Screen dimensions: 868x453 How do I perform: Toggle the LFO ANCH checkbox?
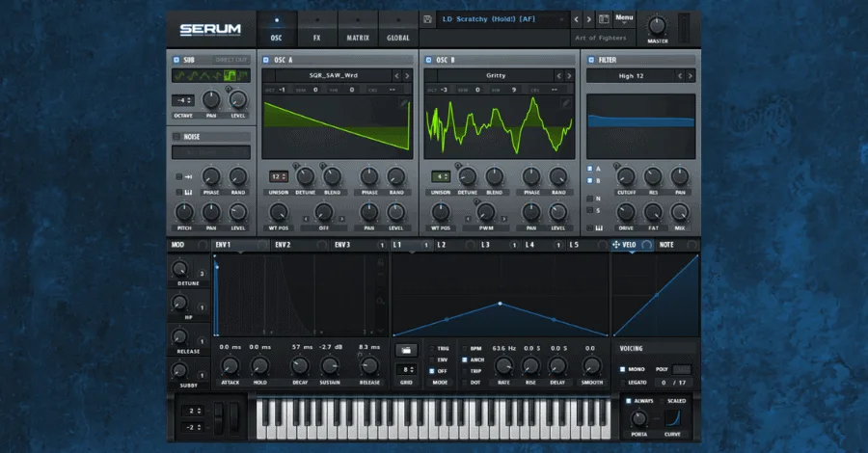(465, 360)
